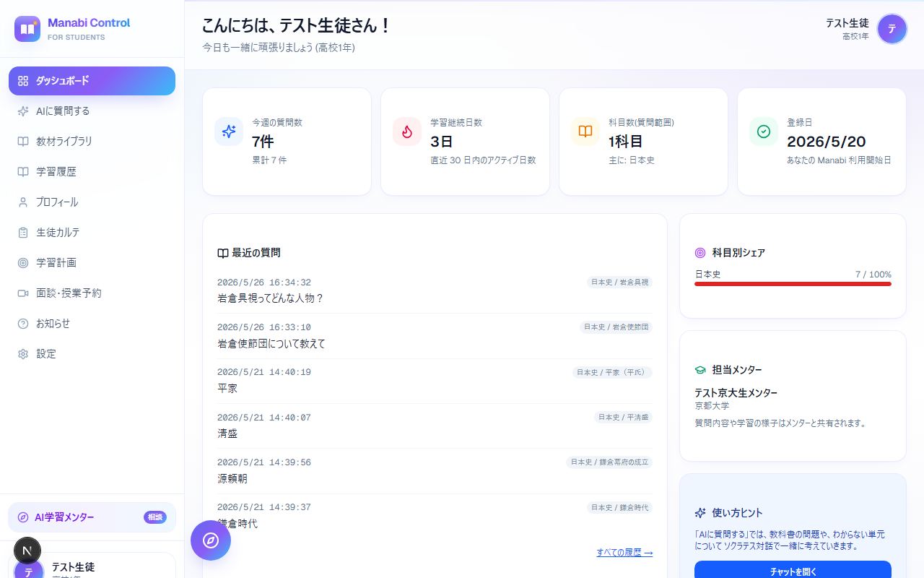This screenshot has height=578, width=924.
Task: Click the 3日 study streak value
Action: 441,142
